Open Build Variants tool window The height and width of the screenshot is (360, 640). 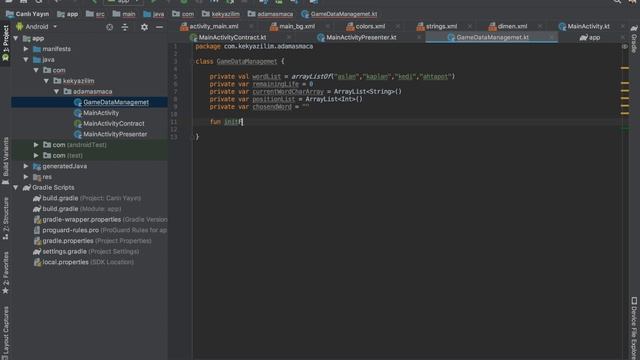click(x=5, y=161)
